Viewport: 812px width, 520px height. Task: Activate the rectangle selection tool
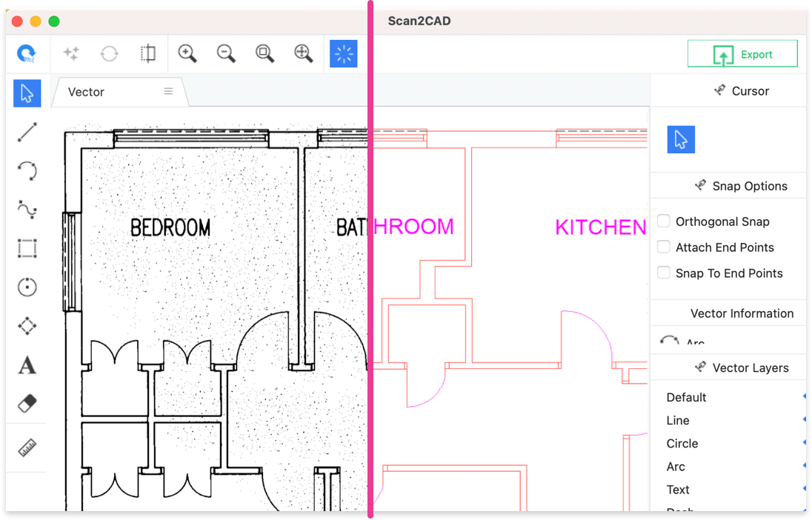27,248
